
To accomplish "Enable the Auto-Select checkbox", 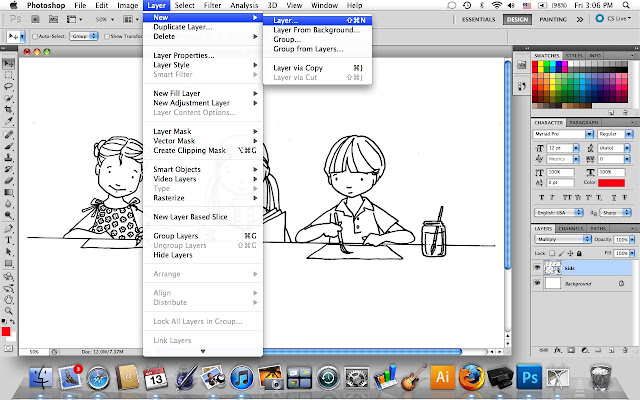I will coord(35,36).
